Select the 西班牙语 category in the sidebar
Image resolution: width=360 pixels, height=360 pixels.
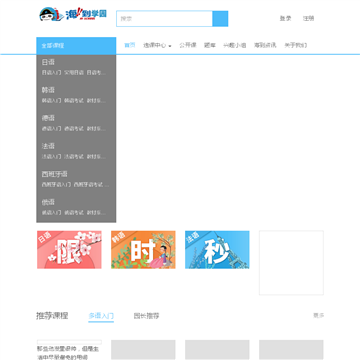(55, 174)
